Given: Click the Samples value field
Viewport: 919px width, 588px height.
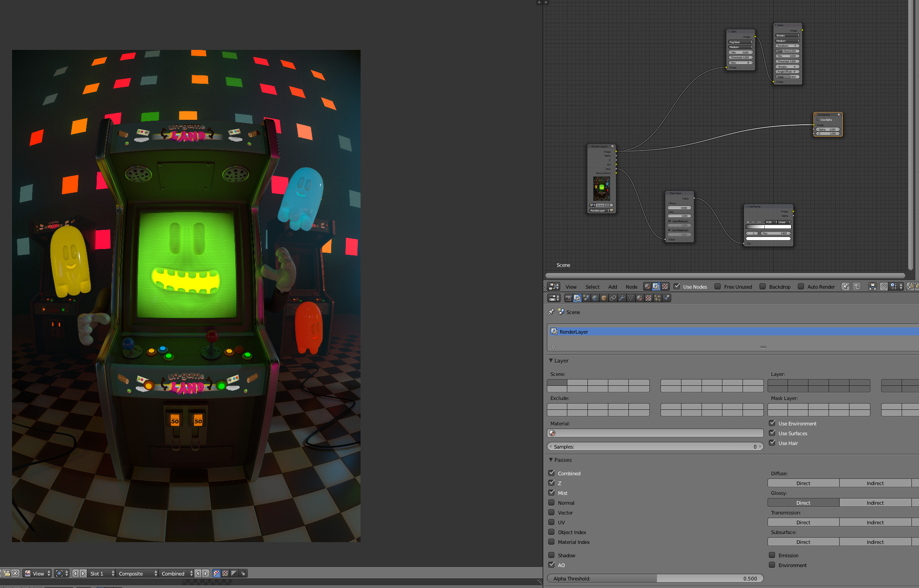Looking at the screenshot, I should pos(655,446).
